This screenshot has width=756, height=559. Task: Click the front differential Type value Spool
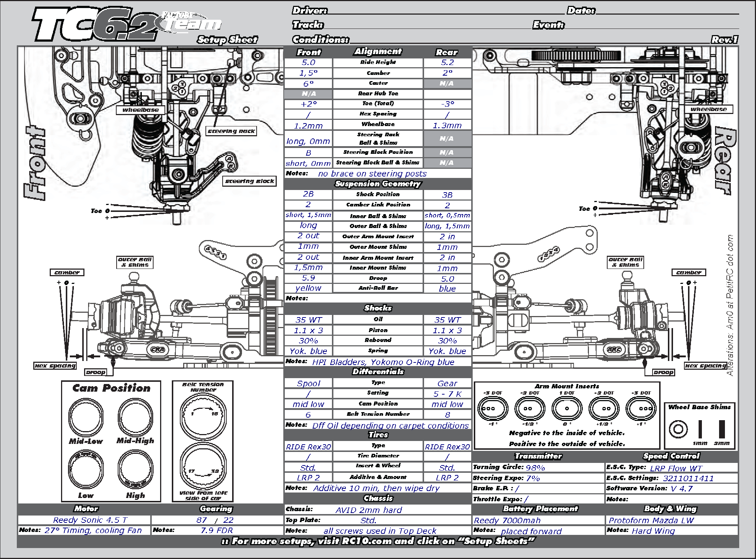(308, 383)
